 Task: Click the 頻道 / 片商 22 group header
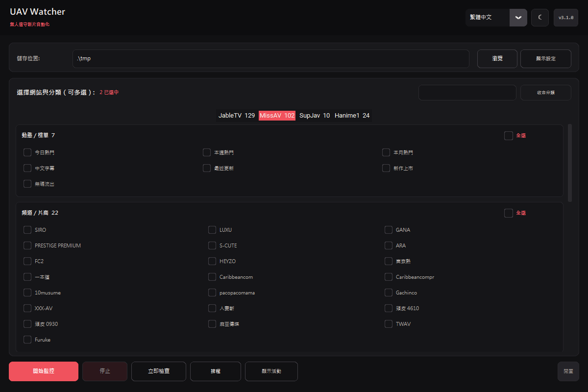coord(40,213)
